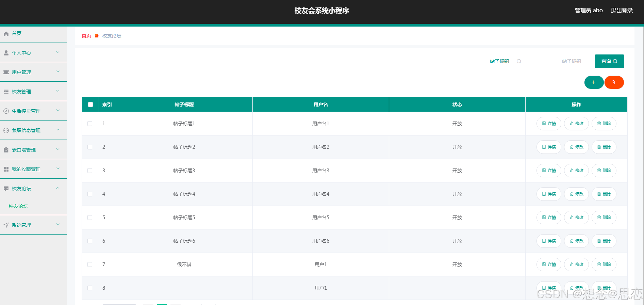The image size is (644, 305).
Task: Open 首页 in the sidebar
Action: [x=33, y=34]
